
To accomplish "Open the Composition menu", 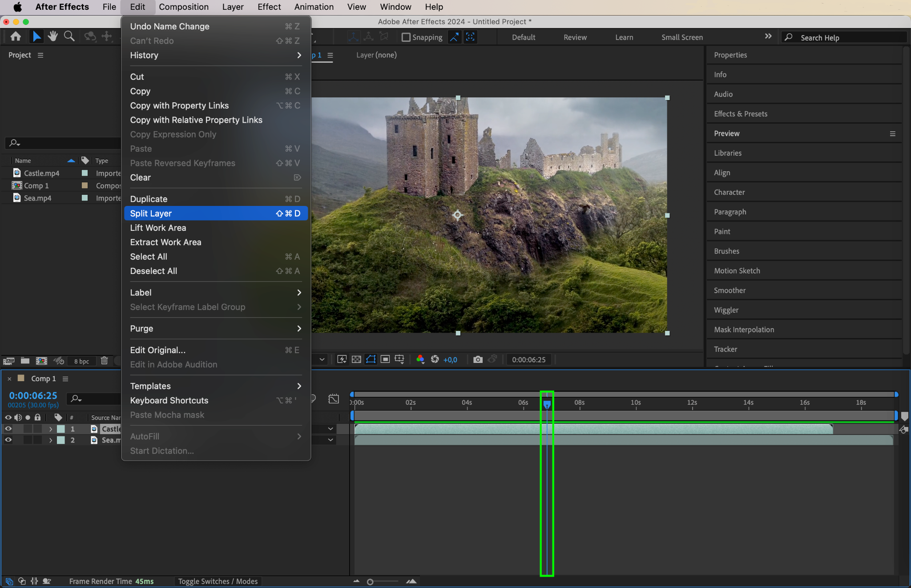I will point(183,7).
